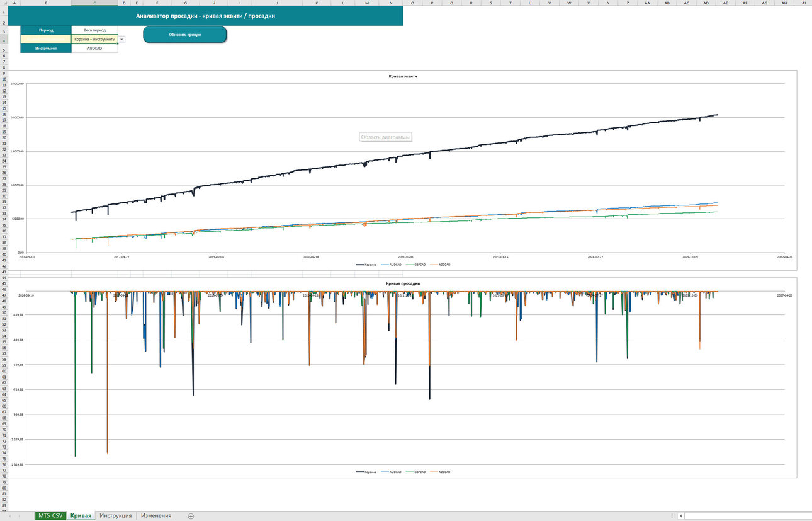
Task: Click 'GBPCAD' legend entry in drawdown chart
Action: 416,472
